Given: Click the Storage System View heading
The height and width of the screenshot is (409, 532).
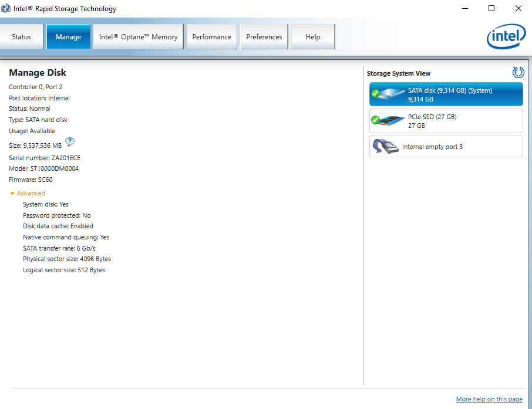Looking at the screenshot, I should [398, 73].
